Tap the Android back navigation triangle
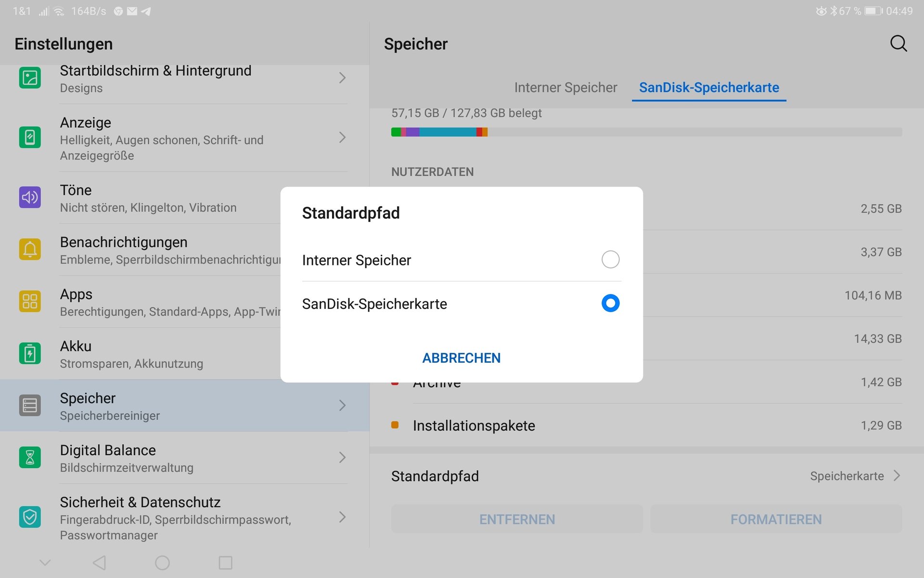This screenshot has width=924, height=578. click(x=99, y=563)
